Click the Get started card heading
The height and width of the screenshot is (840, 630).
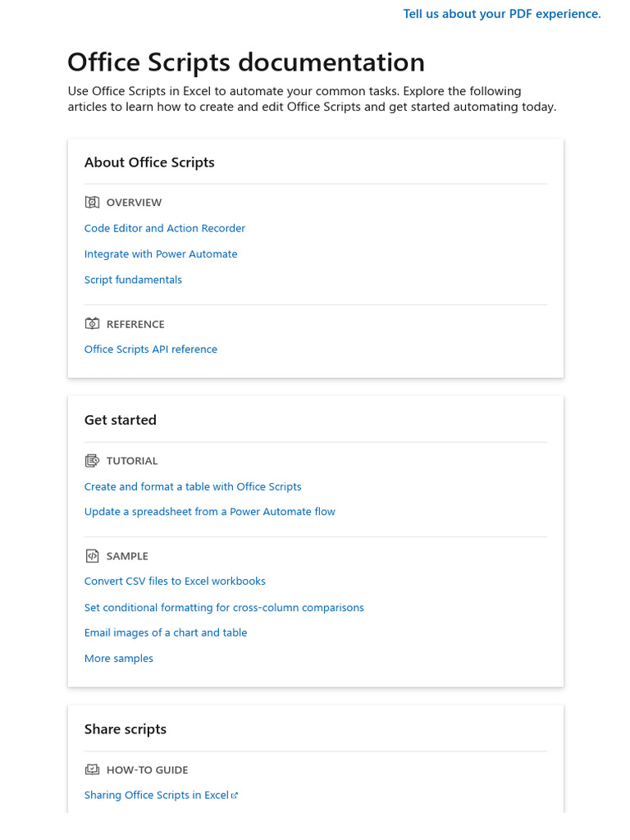coord(121,420)
